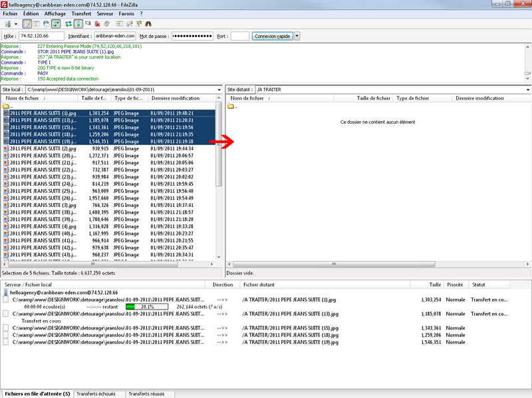Open the Serveur menu
532x398 pixels.
pos(105,13)
